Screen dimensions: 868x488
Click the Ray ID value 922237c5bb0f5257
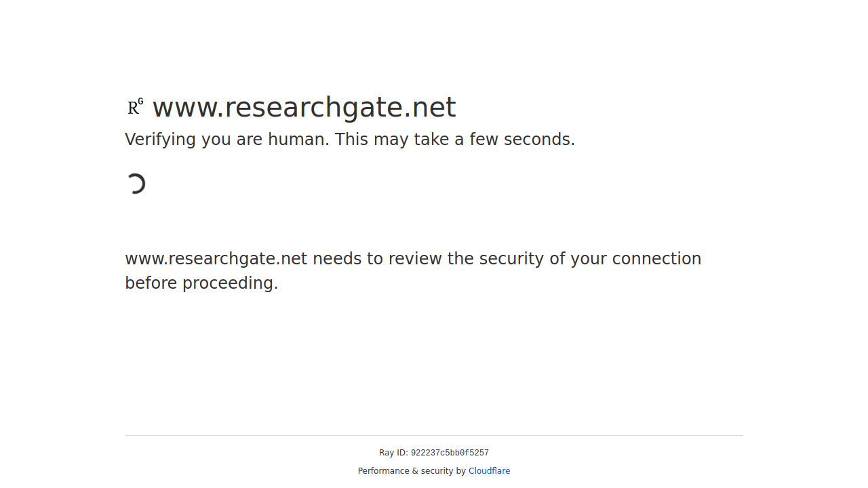point(450,453)
